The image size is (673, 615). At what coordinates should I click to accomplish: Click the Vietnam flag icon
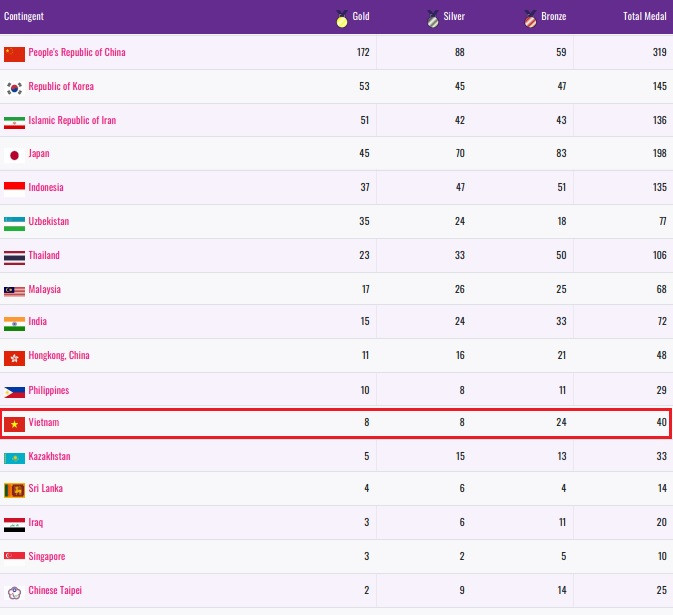(14, 423)
